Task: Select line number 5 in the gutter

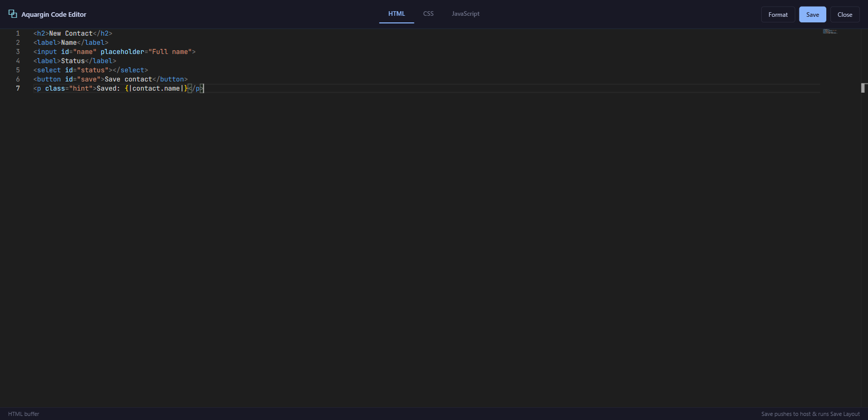Action: [18, 70]
